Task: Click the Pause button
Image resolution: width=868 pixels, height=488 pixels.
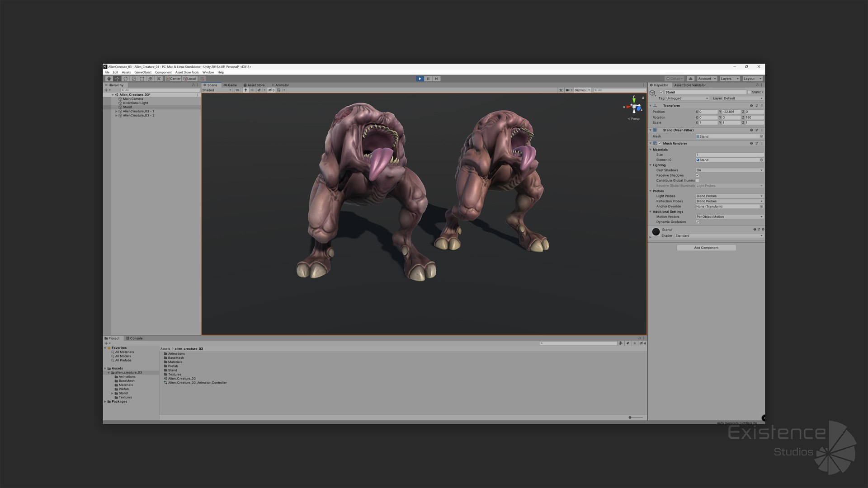Action: click(x=428, y=79)
